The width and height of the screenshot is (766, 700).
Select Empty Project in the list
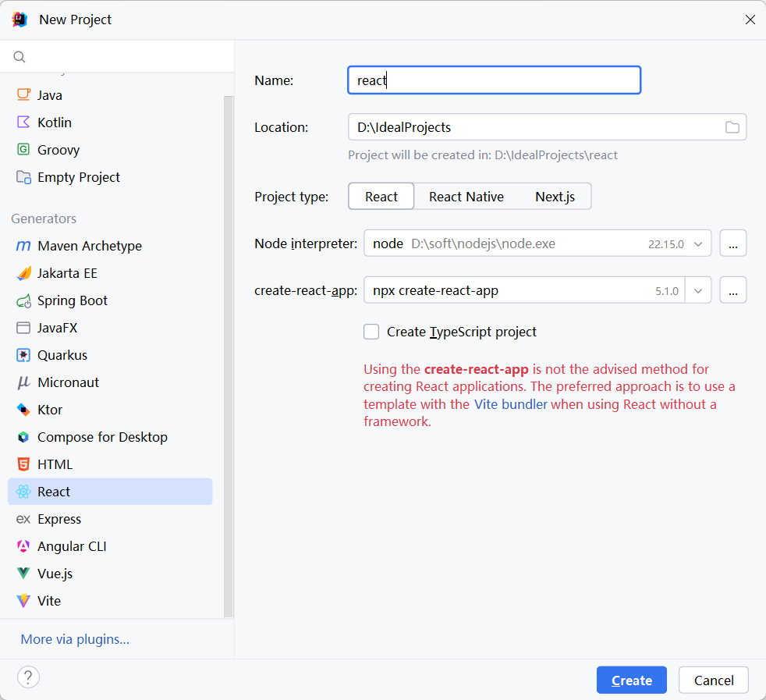click(x=111, y=177)
